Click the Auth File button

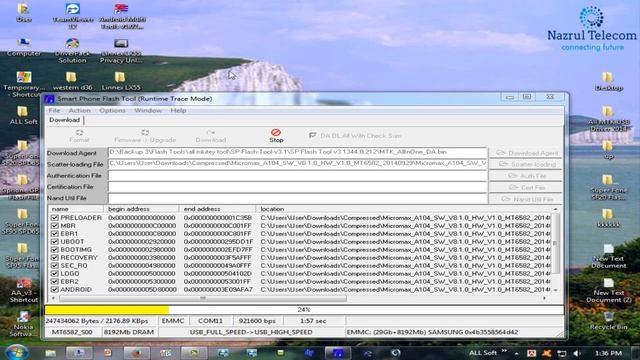tap(527, 176)
